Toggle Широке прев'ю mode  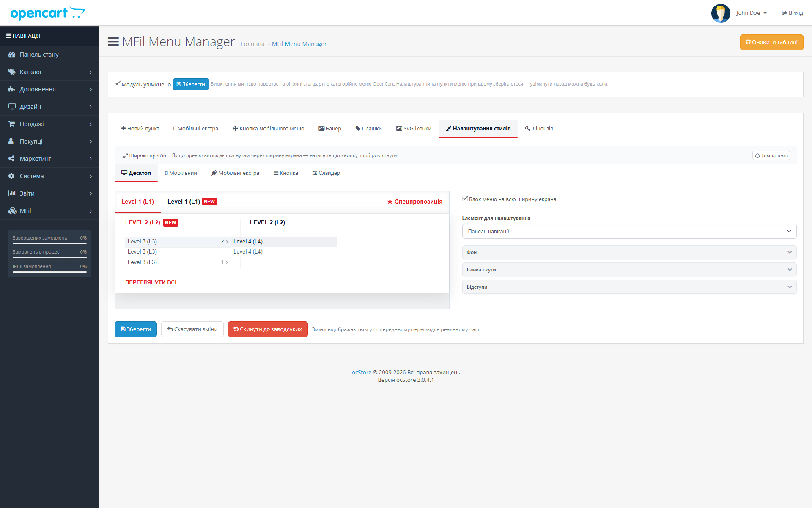pyautogui.click(x=145, y=156)
